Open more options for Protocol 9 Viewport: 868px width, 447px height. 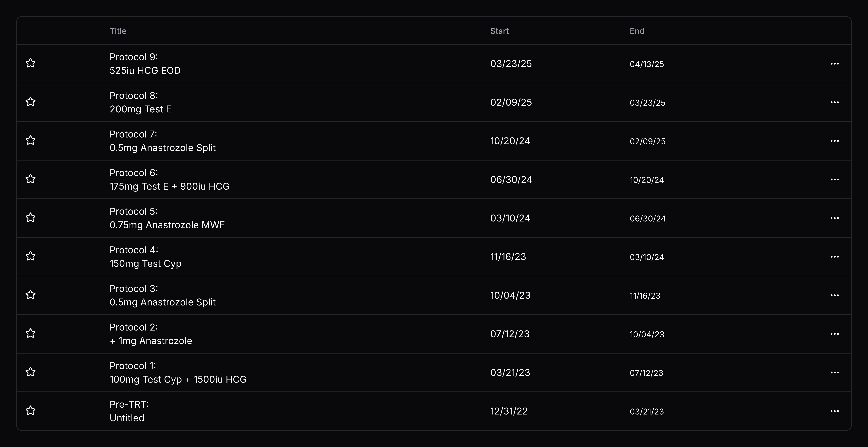coord(834,64)
